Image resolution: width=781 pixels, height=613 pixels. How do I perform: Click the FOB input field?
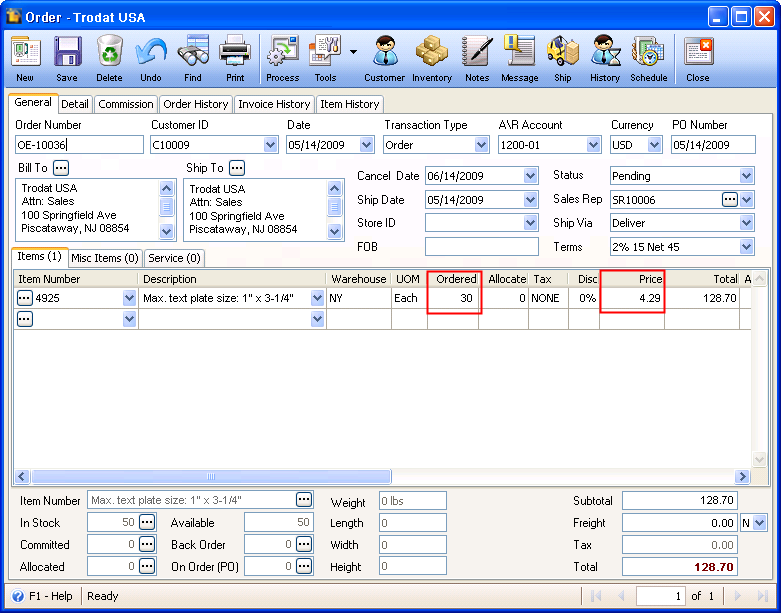pyautogui.click(x=482, y=246)
